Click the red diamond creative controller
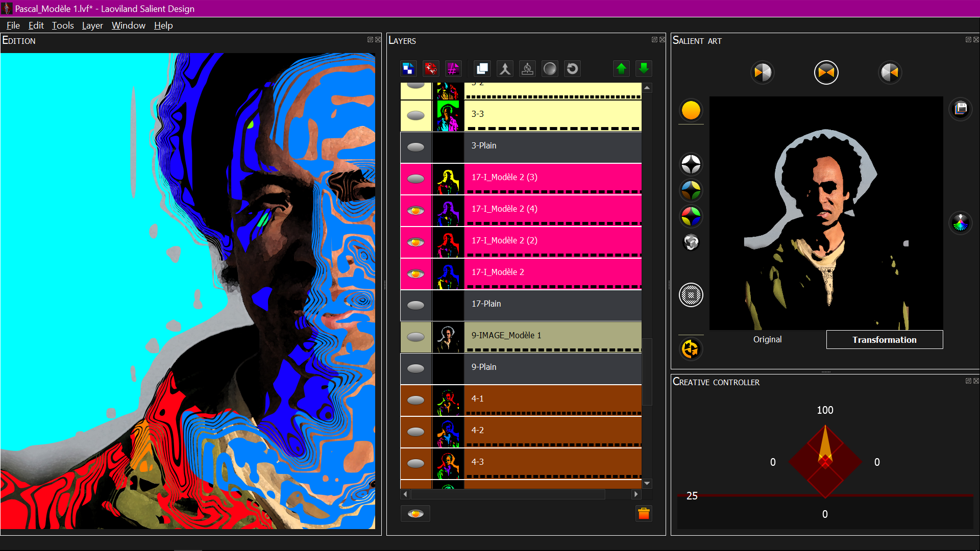The image size is (980, 551). point(825,462)
